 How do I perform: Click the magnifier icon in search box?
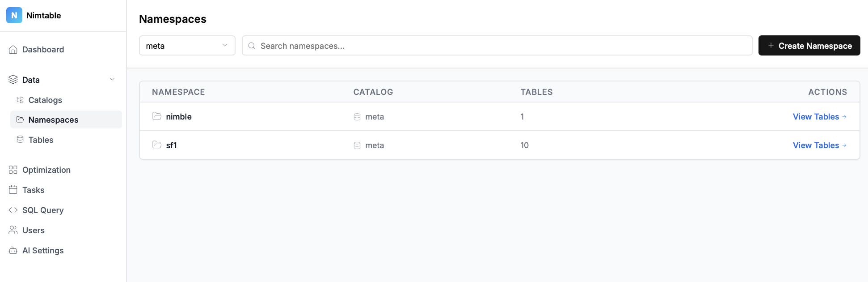tap(252, 46)
